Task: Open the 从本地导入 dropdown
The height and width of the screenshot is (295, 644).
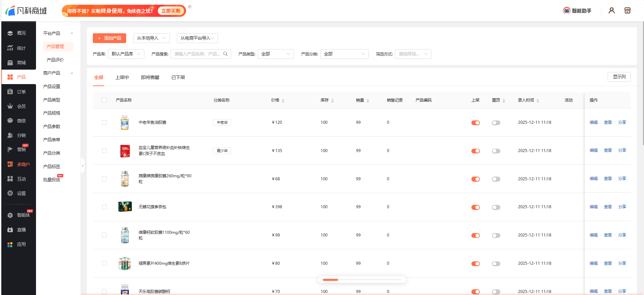Action: point(151,38)
